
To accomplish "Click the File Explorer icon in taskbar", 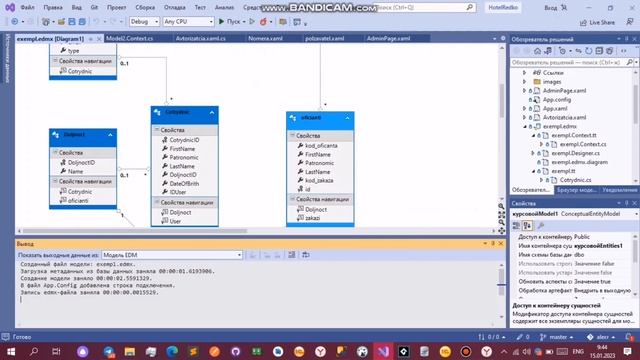I will pos(130,351).
